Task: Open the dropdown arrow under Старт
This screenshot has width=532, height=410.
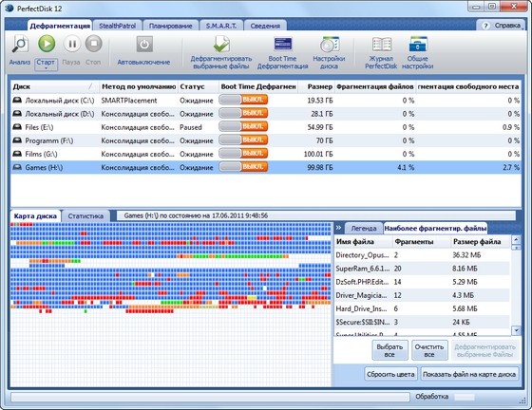Action: pyautogui.click(x=46, y=67)
